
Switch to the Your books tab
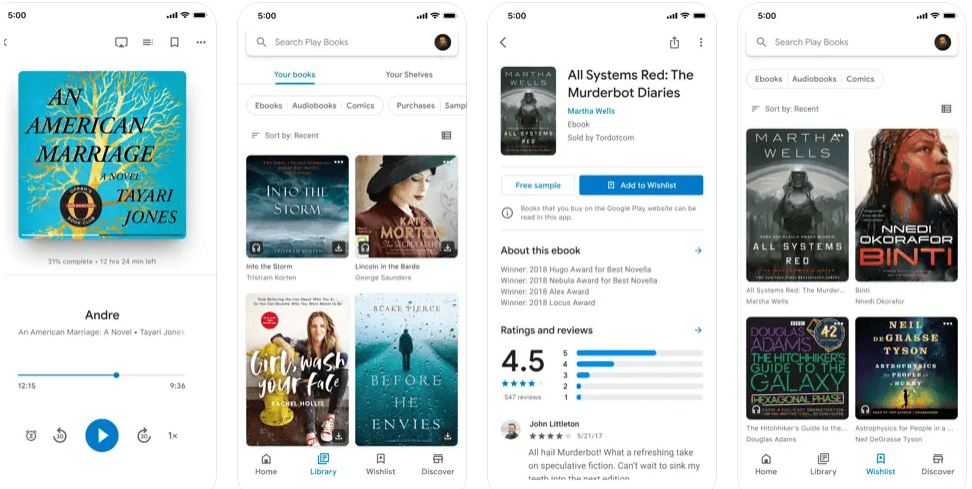294,74
